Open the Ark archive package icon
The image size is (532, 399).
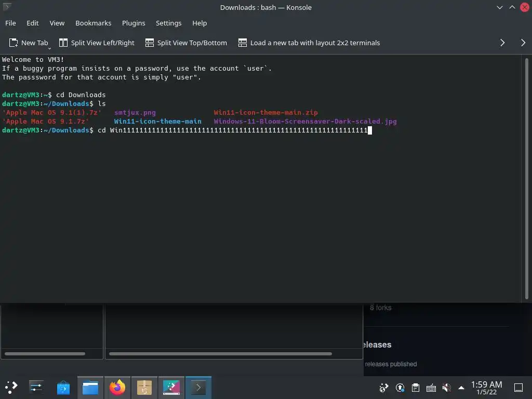point(144,388)
